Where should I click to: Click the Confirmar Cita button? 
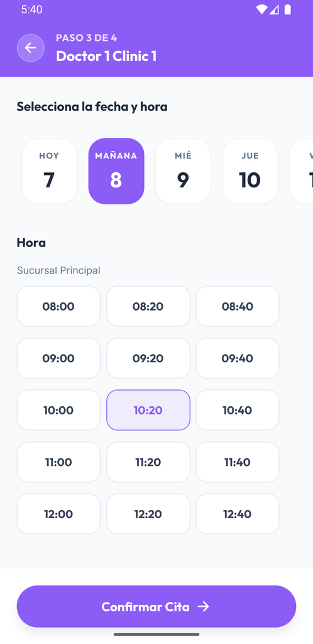click(x=156, y=607)
